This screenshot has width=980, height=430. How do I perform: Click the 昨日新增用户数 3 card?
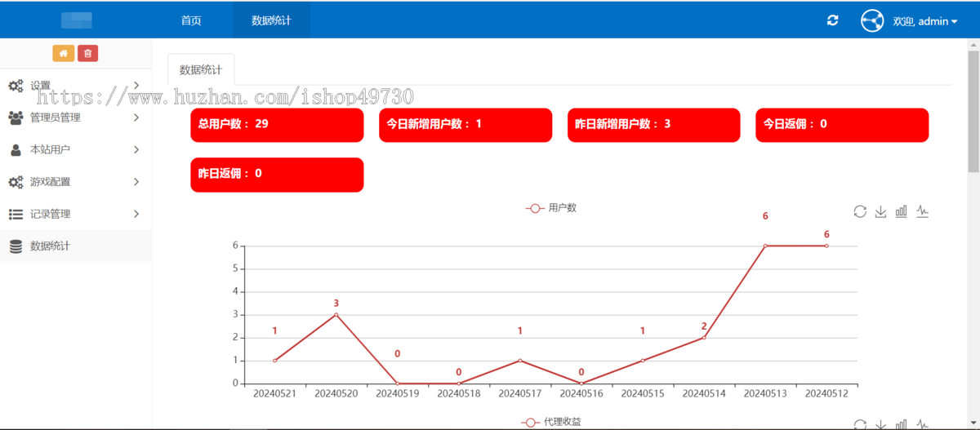coord(654,125)
